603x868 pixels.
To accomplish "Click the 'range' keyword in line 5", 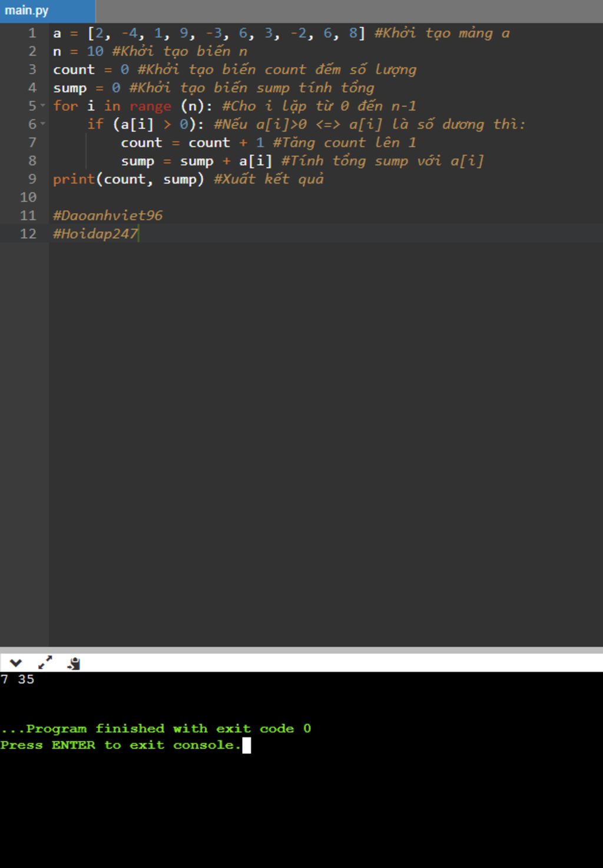I will (150, 107).
